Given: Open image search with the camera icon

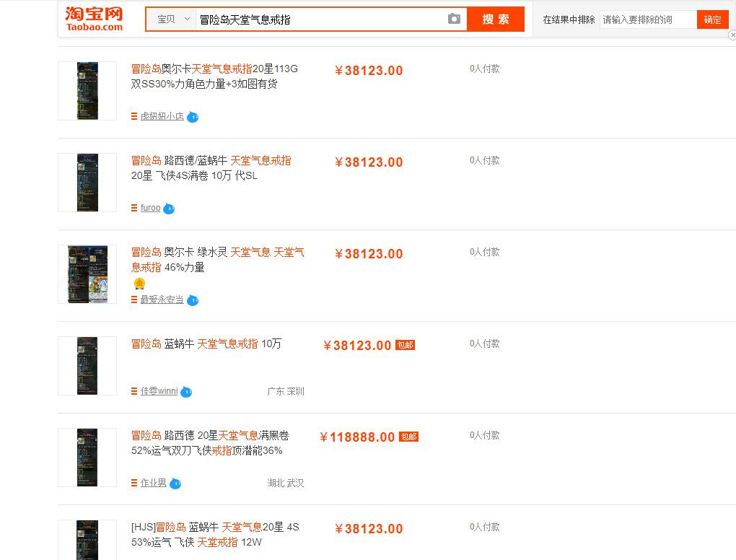Looking at the screenshot, I should 454,19.
